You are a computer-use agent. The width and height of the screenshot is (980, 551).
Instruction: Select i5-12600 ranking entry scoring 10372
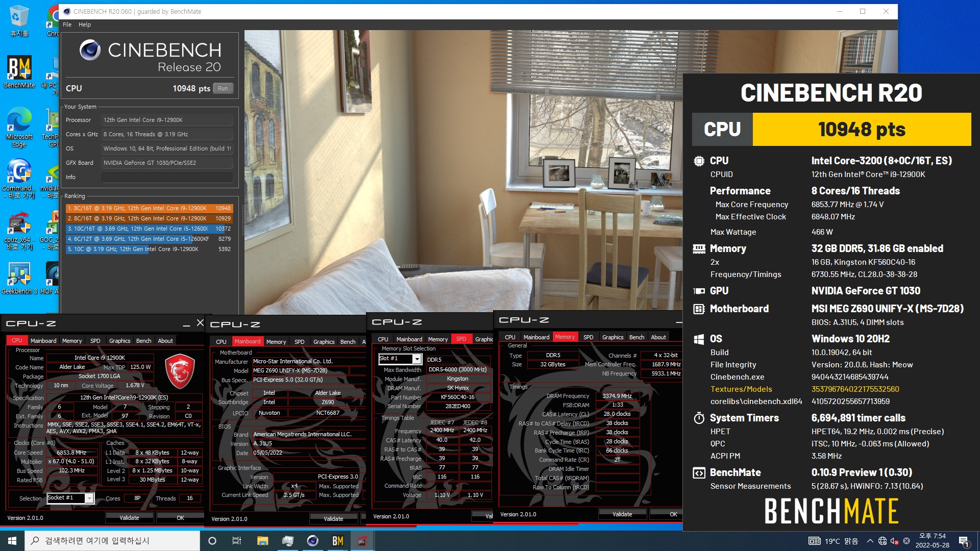coord(149,229)
